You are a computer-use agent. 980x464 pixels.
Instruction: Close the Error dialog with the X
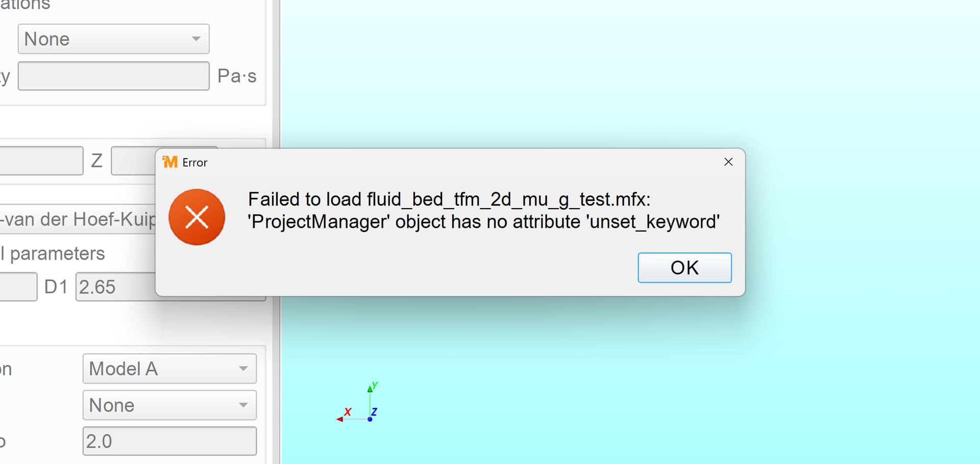728,162
